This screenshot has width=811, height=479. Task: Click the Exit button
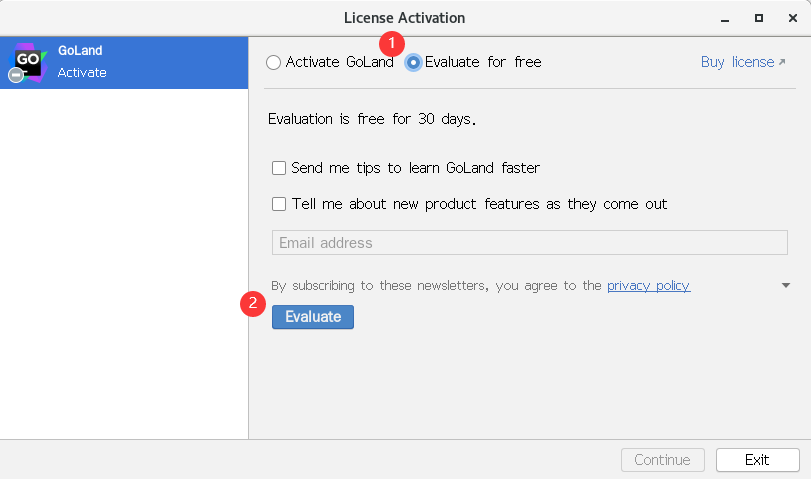(x=757, y=460)
